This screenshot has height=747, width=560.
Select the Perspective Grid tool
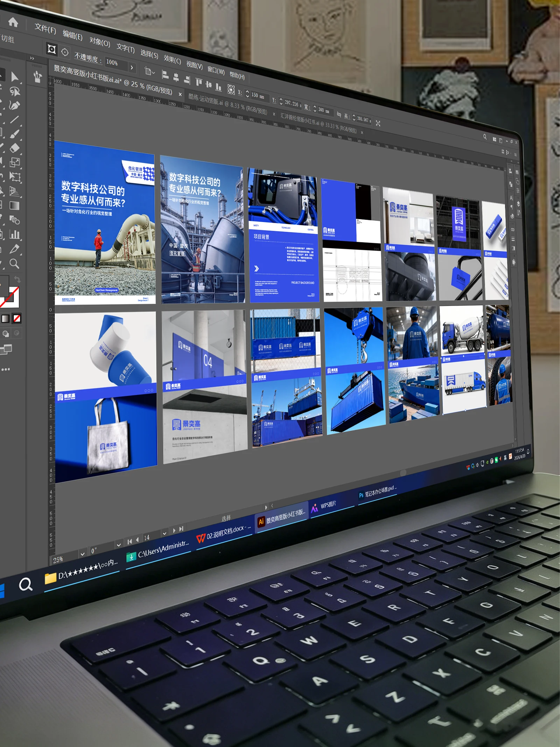pos(15,191)
